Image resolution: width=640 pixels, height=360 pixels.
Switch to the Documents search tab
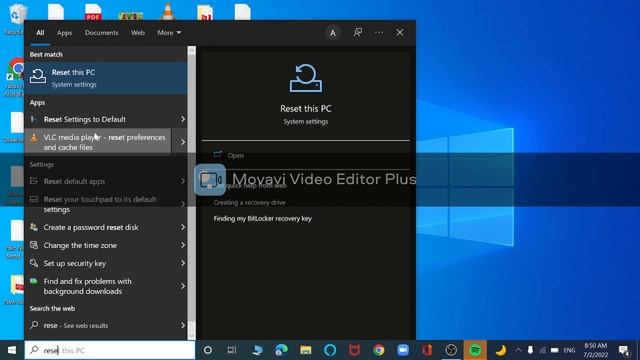click(101, 33)
